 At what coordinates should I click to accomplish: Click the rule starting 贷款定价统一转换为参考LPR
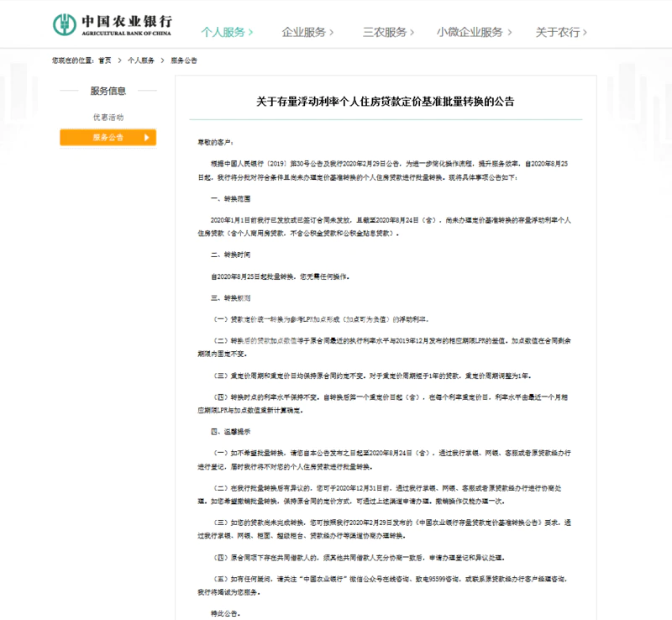pyautogui.click(x=322, y=319)
